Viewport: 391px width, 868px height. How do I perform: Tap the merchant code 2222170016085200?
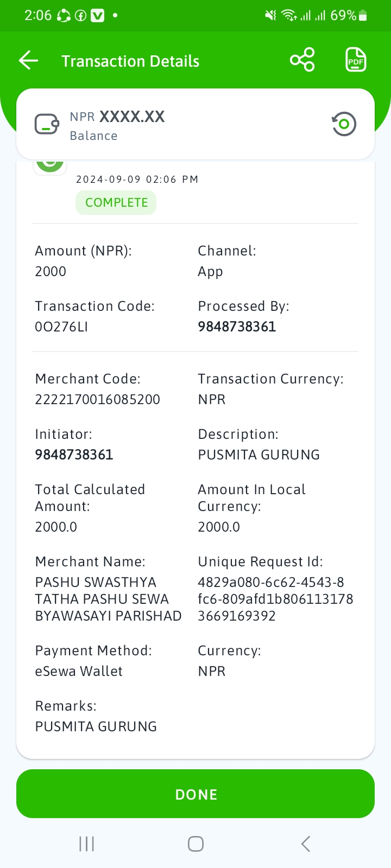coord(98,399)
